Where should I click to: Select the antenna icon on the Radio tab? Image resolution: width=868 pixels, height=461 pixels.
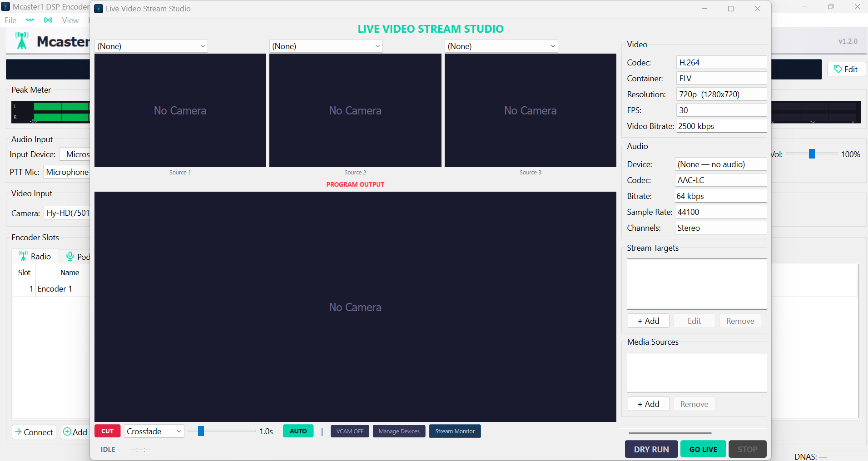(x=23, y=256)
